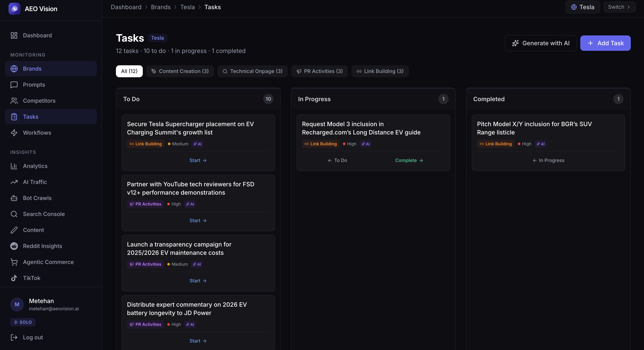644x350 pixels.
Task: Mark the Recharged.com task as Complete
Action: 409,160
